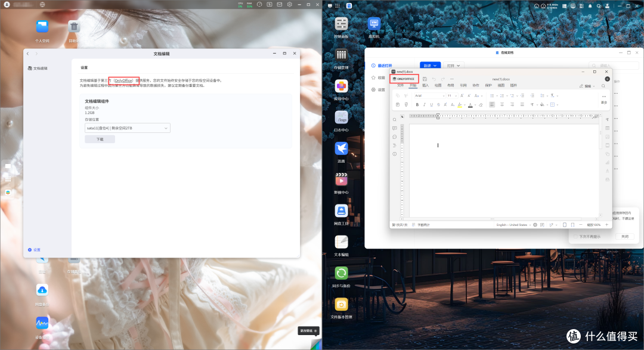Screen dimensions: 644x350
Task: Apply strikethrough formatting in ONLYOFFICE toolbar
Action: (x=439, y=105)
